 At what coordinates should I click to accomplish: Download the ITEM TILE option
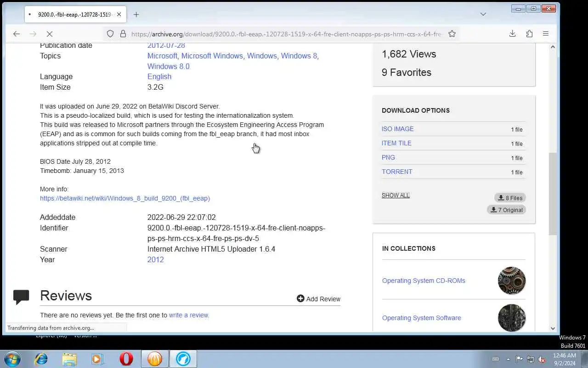396,143
